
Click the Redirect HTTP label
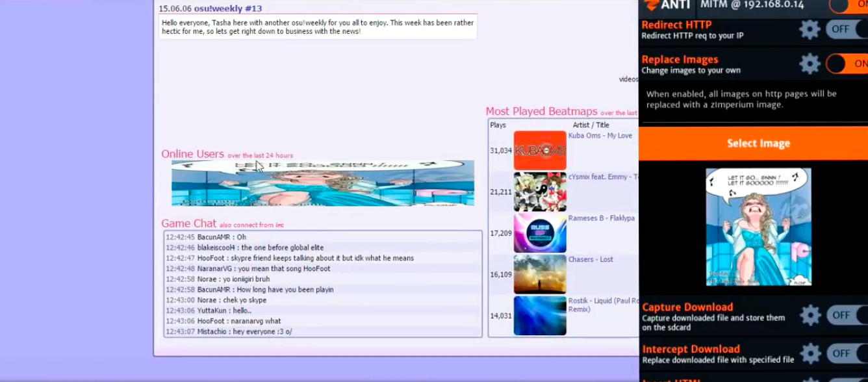(676, 25)
